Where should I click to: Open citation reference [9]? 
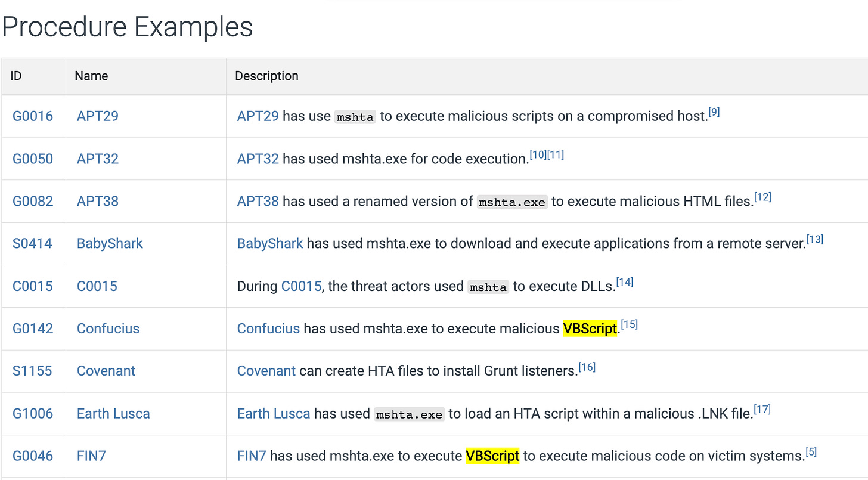714,112
